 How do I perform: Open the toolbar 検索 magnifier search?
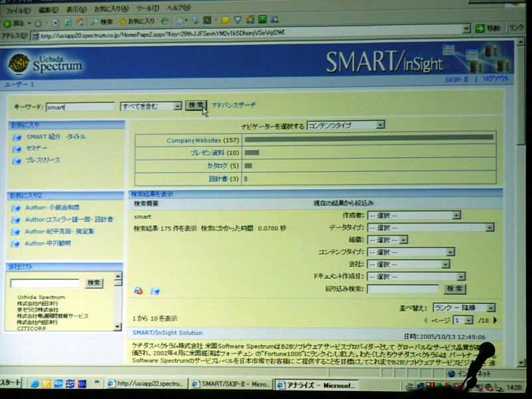pyautogui.click(x=102, y=22)
